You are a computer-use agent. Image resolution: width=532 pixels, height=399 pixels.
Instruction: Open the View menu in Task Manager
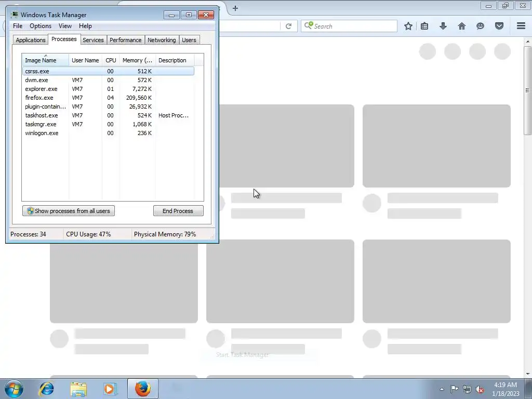65,26
